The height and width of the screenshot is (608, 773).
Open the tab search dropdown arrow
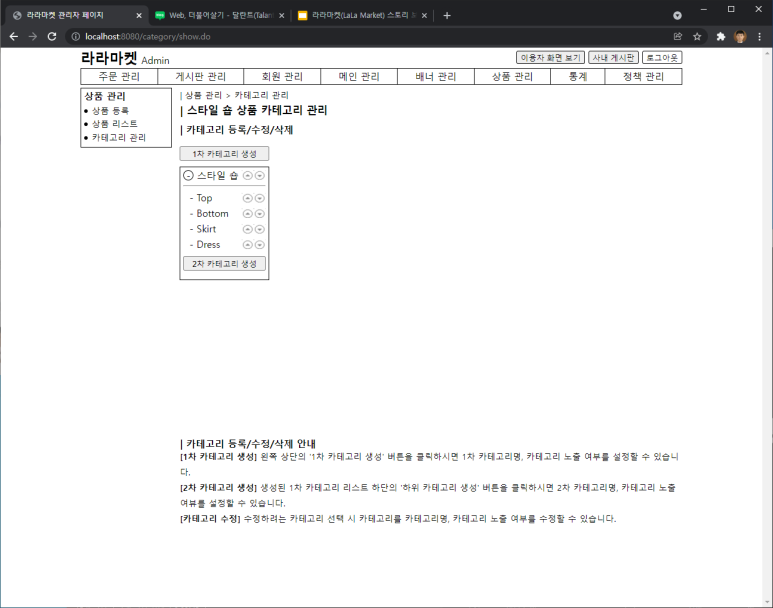pos(678,15)
